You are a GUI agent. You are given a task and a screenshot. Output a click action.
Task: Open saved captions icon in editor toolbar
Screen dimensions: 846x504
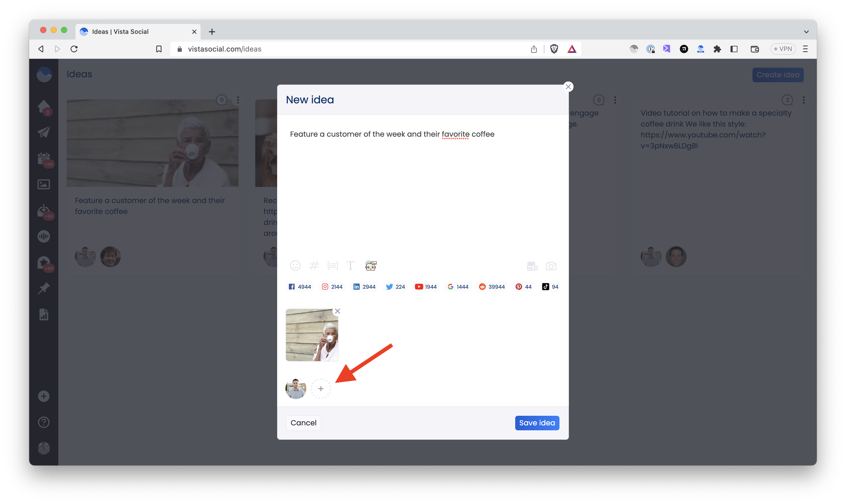click(333, 266)
